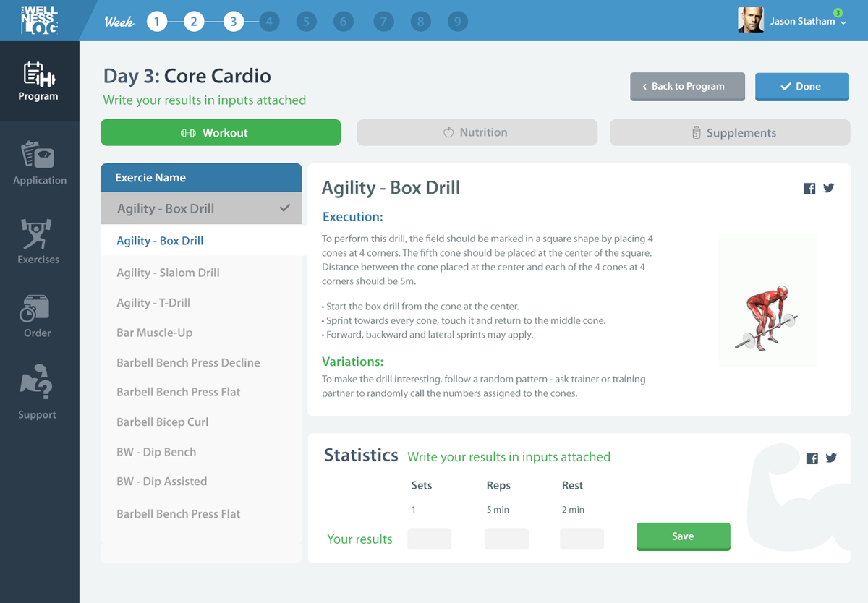Click the Back to Program button
This screenshot has height=603, width=868.
(687, 86)
